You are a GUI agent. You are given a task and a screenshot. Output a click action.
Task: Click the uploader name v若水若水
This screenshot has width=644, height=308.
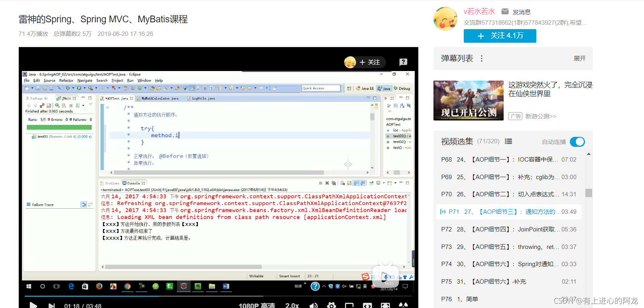pyautogui.click(x=479, y=12)
